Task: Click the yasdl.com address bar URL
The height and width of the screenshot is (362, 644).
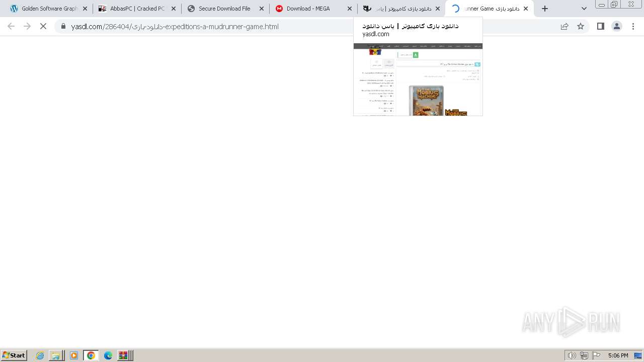Action: point(175,27)
